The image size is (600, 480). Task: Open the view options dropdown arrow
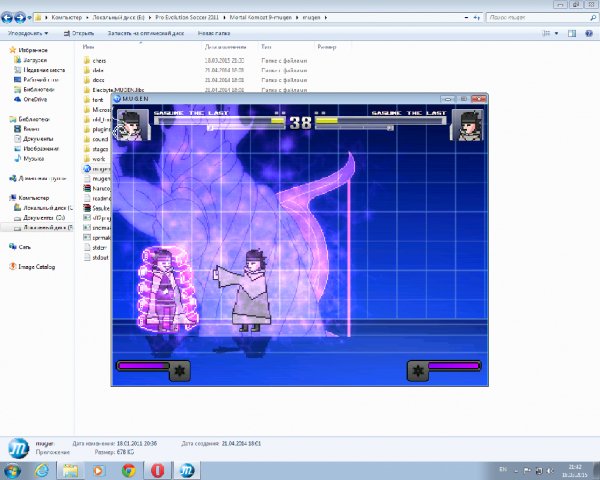pyautogui.click(x=556, y=34)
